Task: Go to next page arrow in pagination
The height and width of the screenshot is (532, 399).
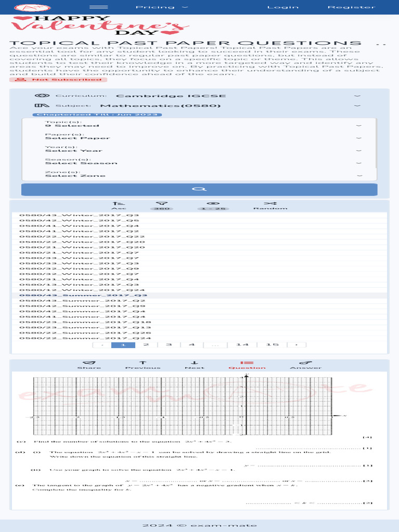Action: 297,345
